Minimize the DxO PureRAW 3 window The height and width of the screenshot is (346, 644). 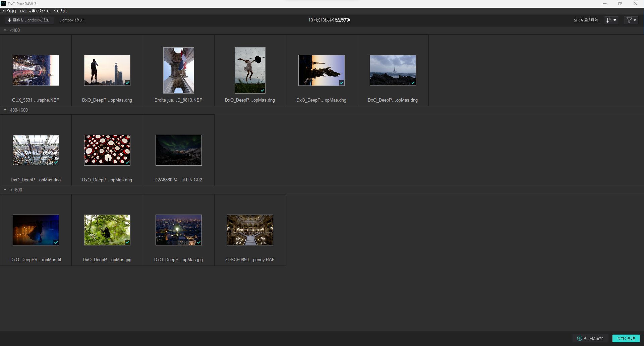point(605,4)
